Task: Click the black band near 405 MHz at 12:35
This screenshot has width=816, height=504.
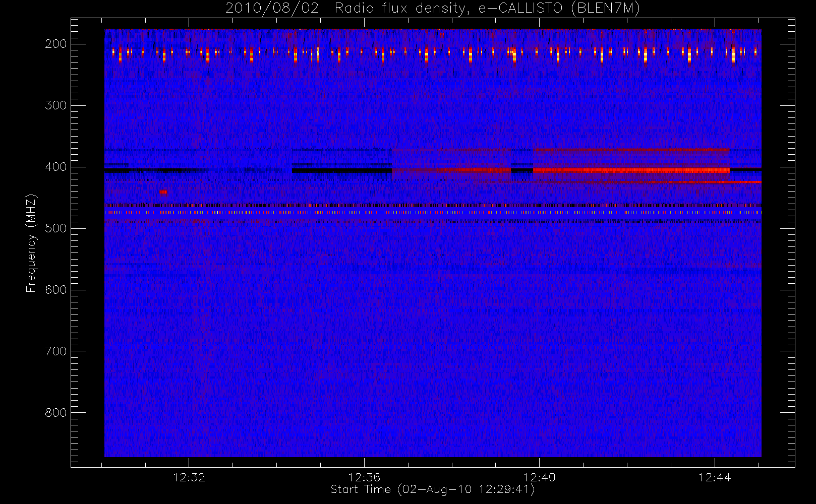Action: point(342,171)
